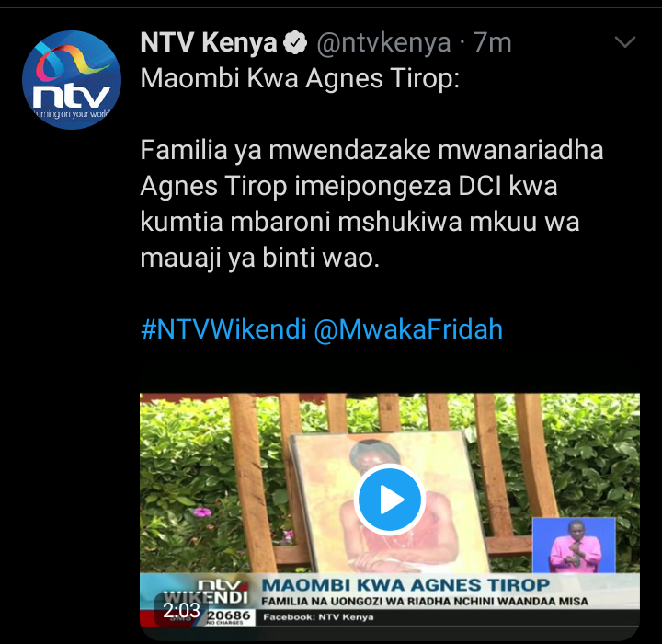The height and width of the screenshot is (644, 662).
Task: Click the 20686 SMS code in video
Action: pyautogui.click(x=228, y=615)
